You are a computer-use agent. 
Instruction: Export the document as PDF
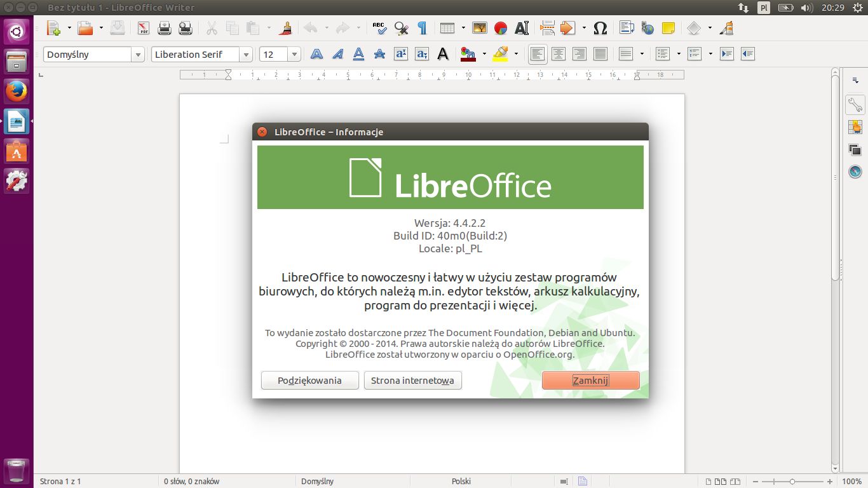point(144,28)
